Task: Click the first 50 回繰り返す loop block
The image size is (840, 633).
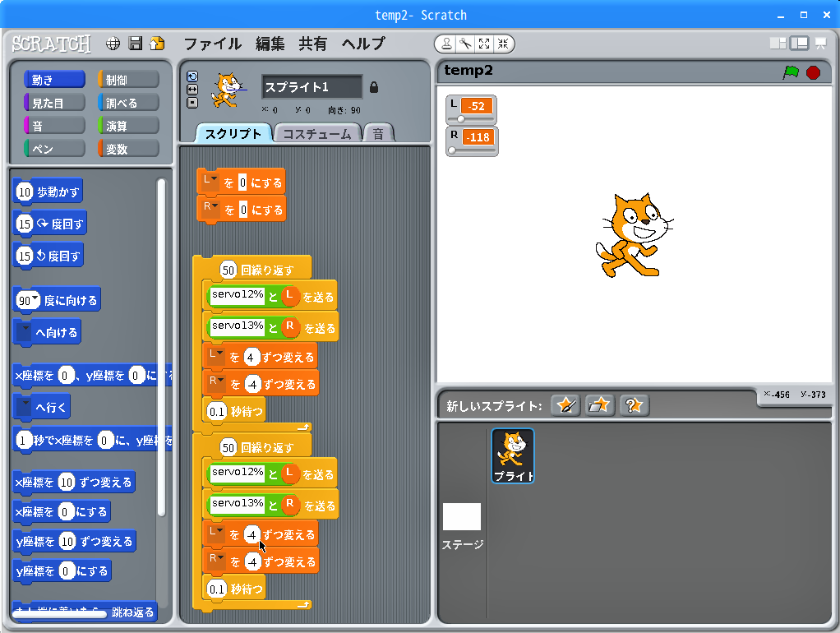Action: coord(252,269)
